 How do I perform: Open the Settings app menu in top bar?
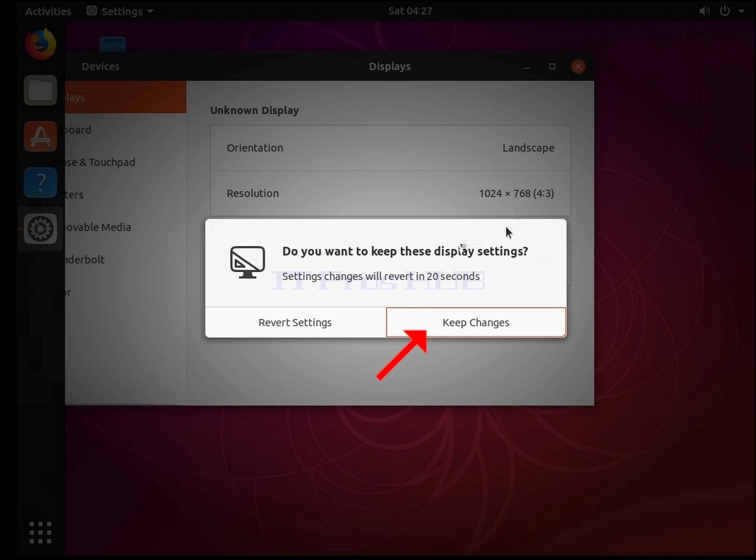tap(120, 11)
